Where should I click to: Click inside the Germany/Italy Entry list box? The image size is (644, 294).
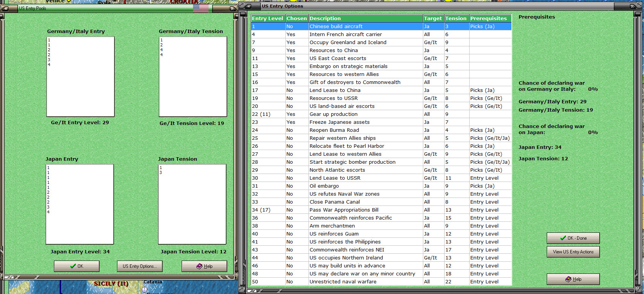pyautogui.click(x=81, y=77)
